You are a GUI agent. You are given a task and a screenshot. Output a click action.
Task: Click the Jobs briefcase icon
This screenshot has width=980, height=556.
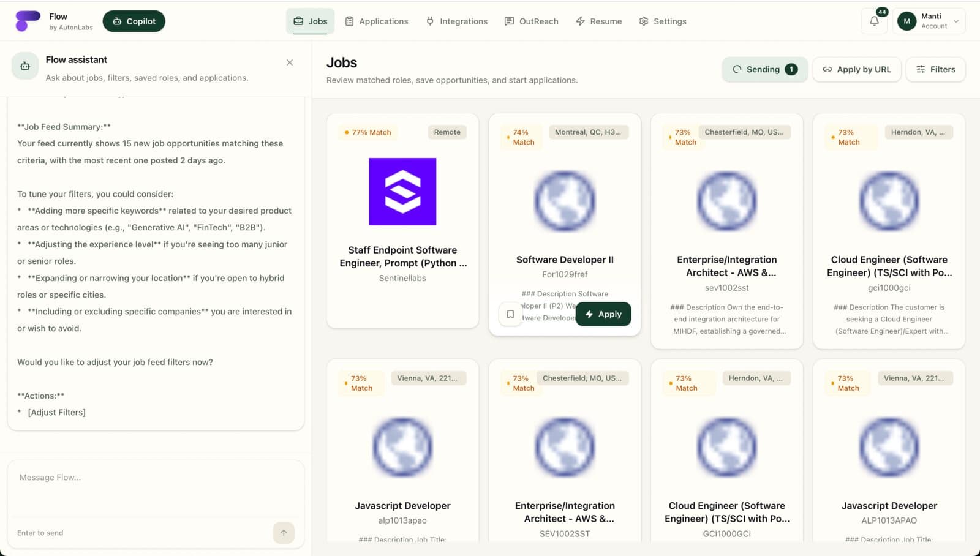coord(298,21)
